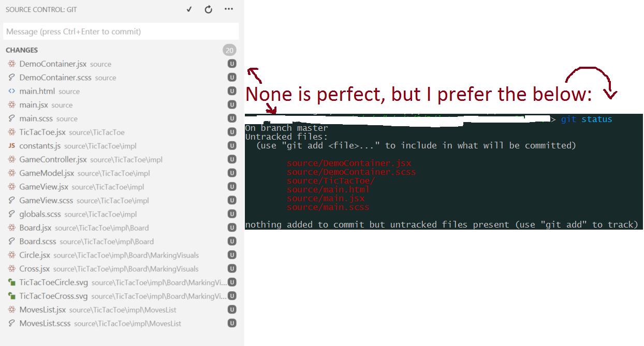This screenshot has height=346, width=644.
Task: Click source/DemoContainer.scss in terminal output
Action: 352,172
